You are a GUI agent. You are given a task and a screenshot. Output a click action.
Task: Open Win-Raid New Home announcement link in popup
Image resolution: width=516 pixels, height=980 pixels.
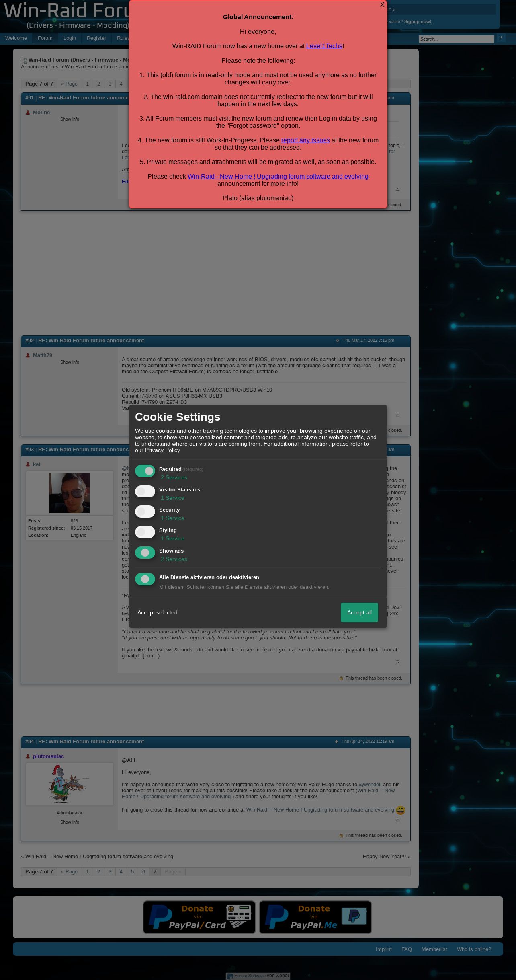[x=278, y=176]
